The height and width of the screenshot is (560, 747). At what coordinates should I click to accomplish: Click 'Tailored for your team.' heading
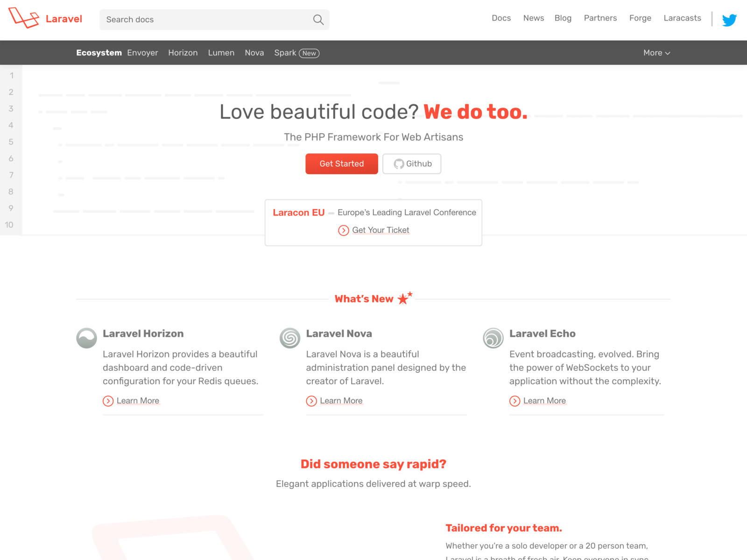[504, 528]
